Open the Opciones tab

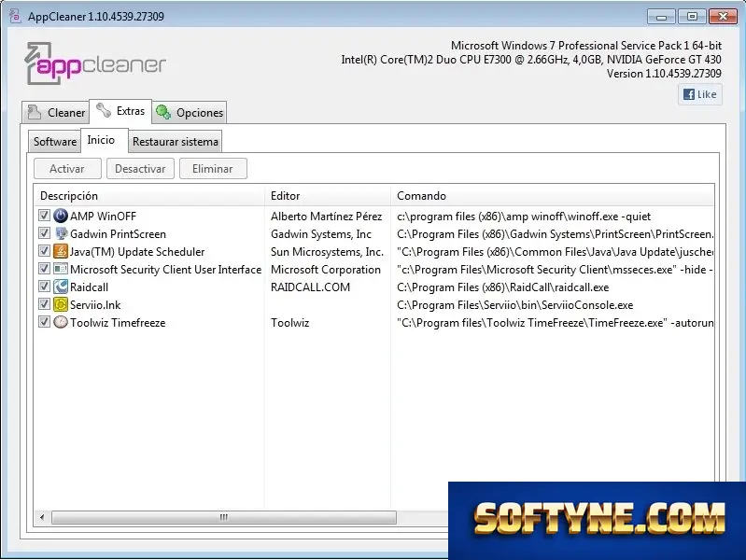tap(190, 112)
